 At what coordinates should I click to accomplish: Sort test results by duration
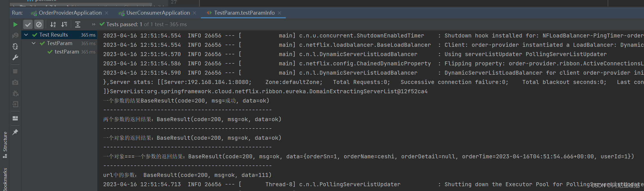point(64,25)
